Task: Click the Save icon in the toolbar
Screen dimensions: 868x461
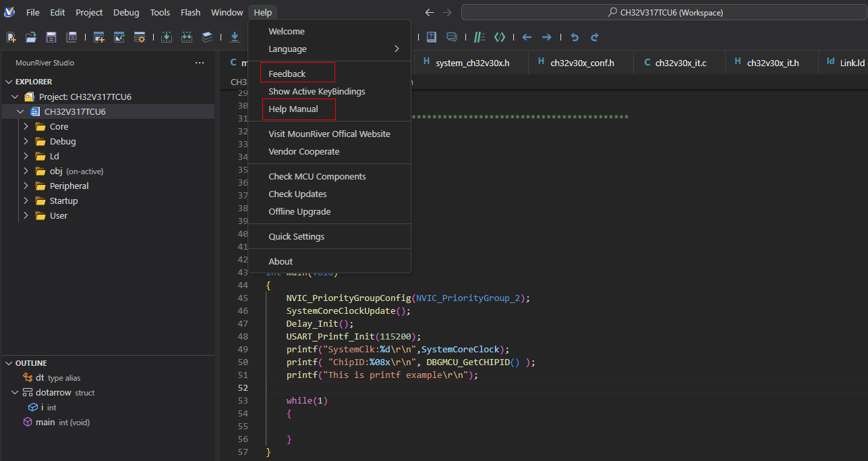Action: [51, 37]
